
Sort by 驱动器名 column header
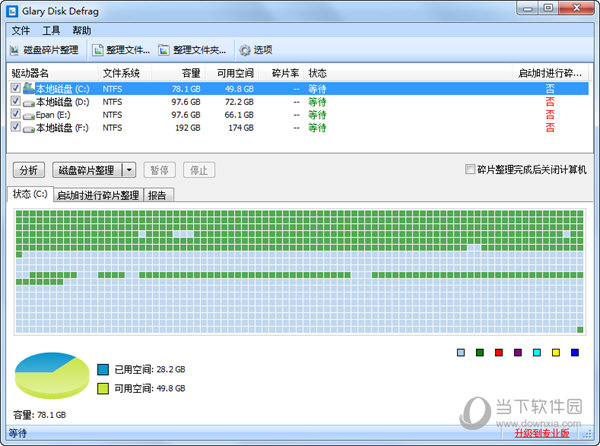(x=53, y=73)
